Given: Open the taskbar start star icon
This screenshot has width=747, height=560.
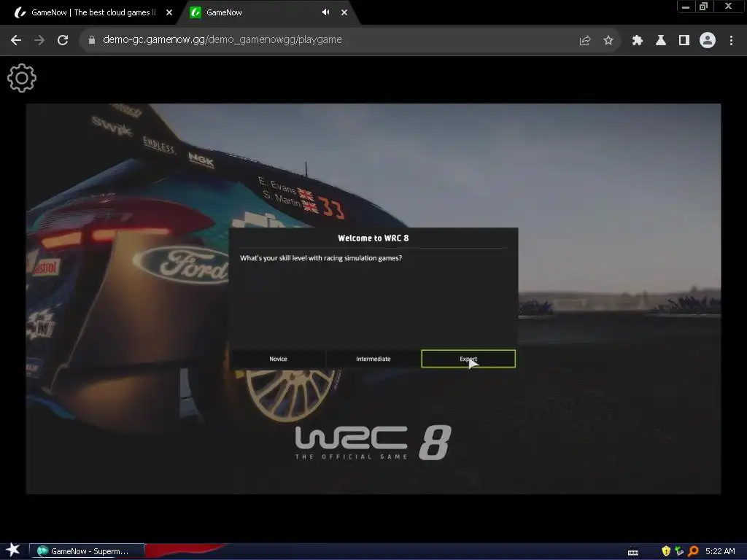Looking at the screenshot, I should (x=13, y=551).
